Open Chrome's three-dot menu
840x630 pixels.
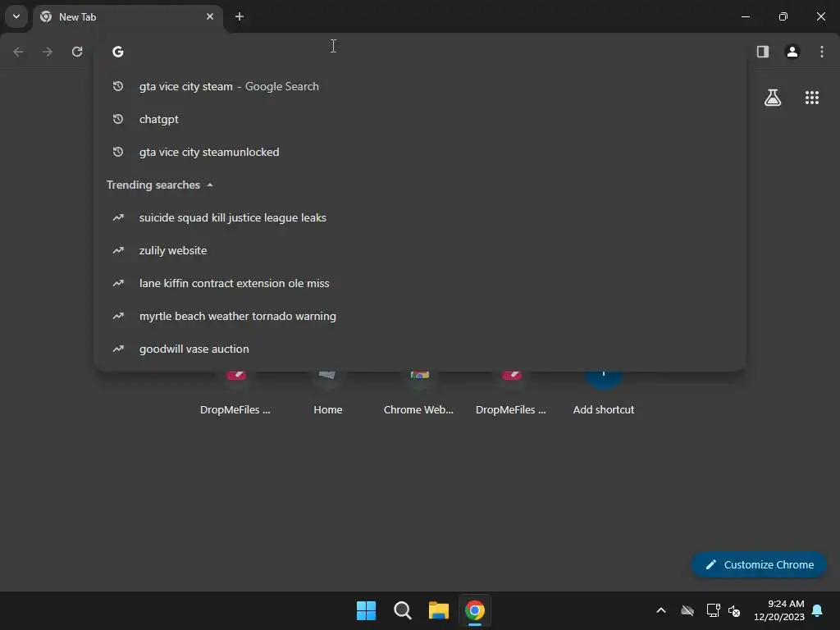point(822,52)
